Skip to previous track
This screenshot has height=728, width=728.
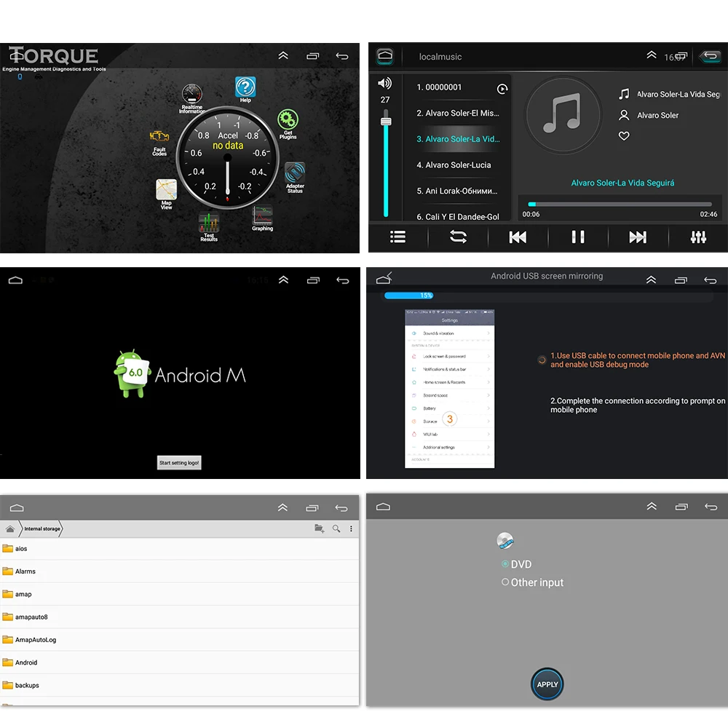(518, 237)
